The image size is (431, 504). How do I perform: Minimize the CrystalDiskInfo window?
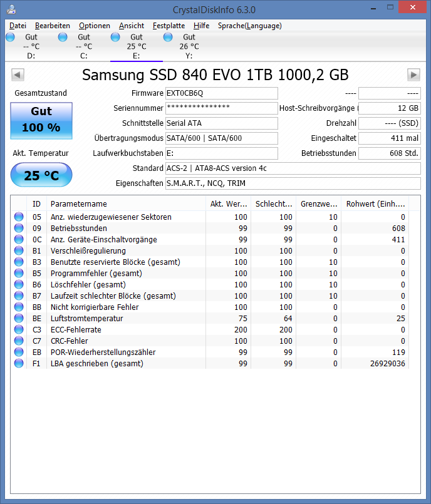tap(373, 8)
